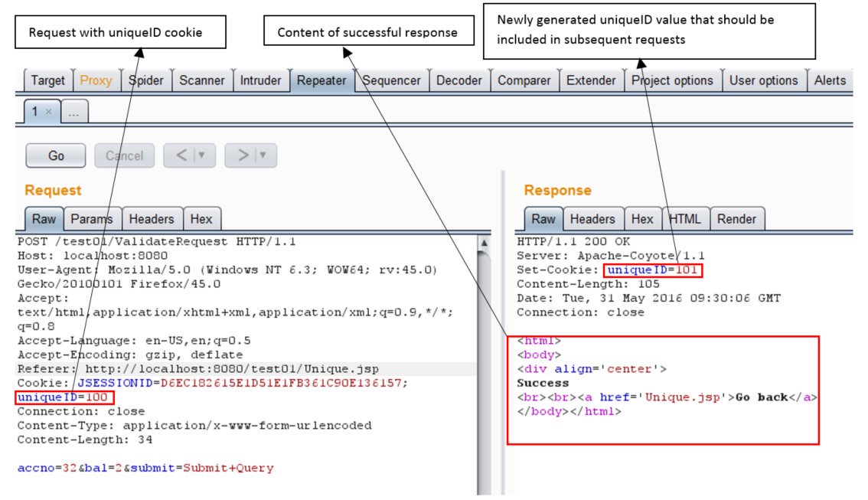The width and height of the screenshot is (868, 500).
Task: Open back history dropdown arrow
Action: point(202,155)
